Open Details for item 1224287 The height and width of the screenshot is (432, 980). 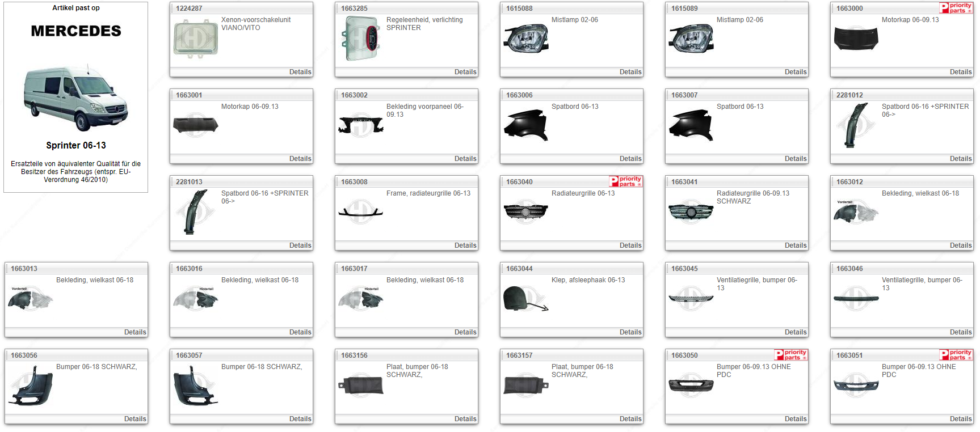300,72
